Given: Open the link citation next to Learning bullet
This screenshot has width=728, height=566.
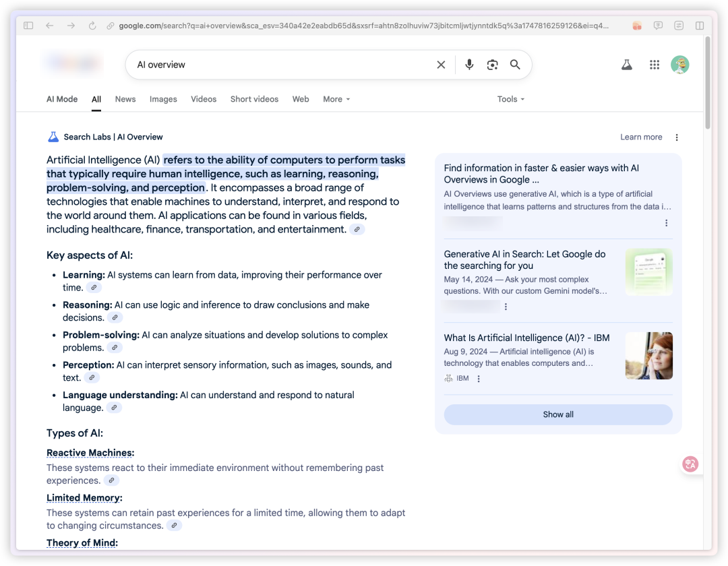Looking at the screenshot, I should 94,287.
